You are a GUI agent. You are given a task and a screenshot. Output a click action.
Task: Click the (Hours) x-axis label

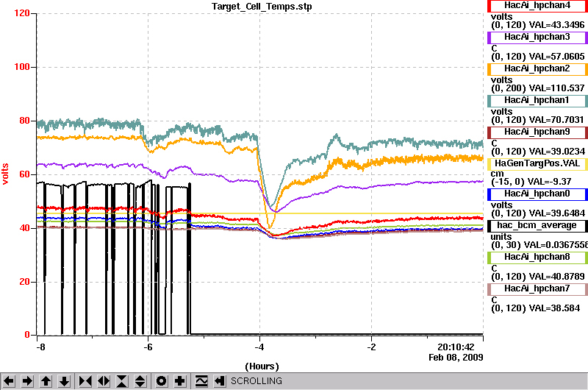262,366
